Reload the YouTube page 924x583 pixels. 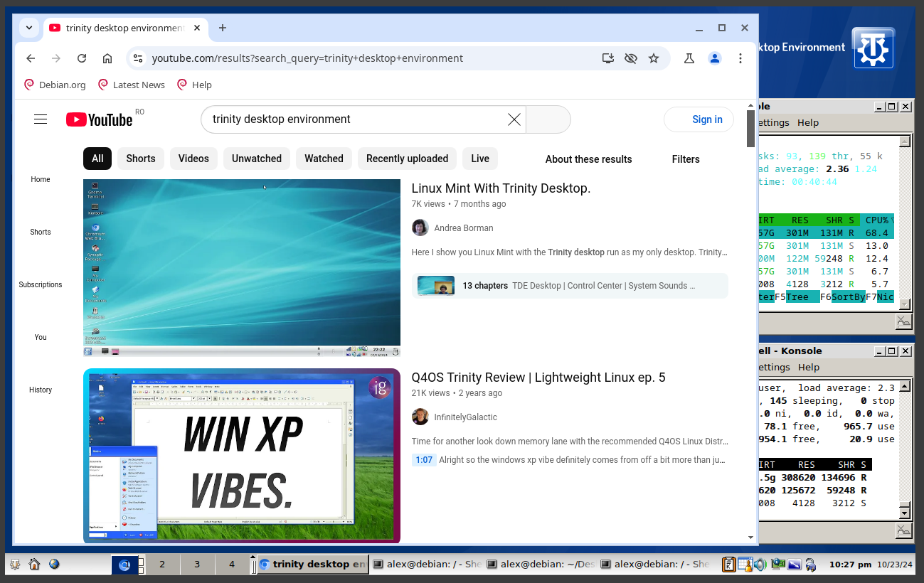pos(82,58)
